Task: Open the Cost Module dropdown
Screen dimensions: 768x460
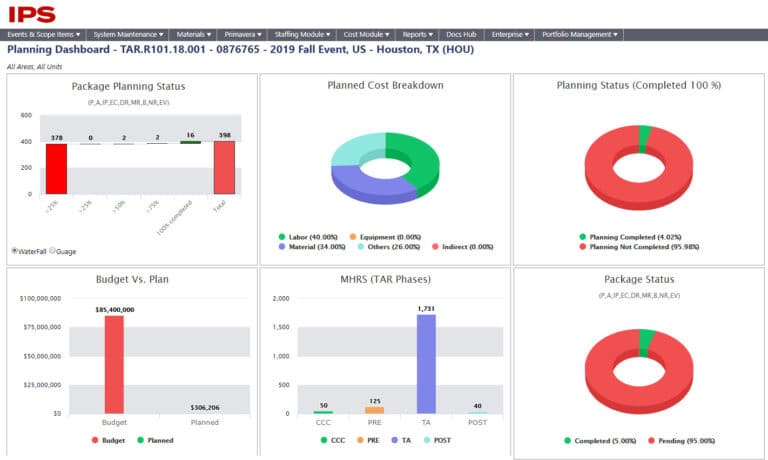Action: (362, 34)
